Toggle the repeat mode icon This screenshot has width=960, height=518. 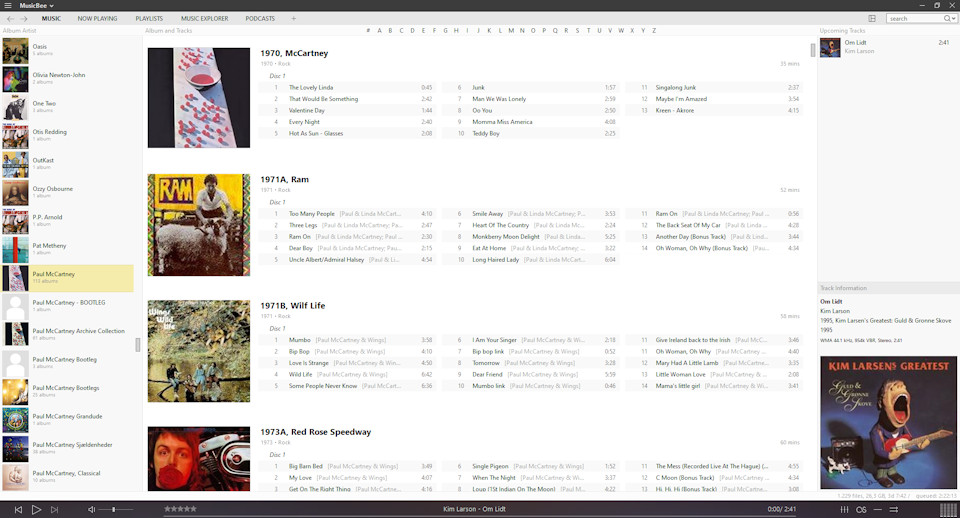point(877,509)
